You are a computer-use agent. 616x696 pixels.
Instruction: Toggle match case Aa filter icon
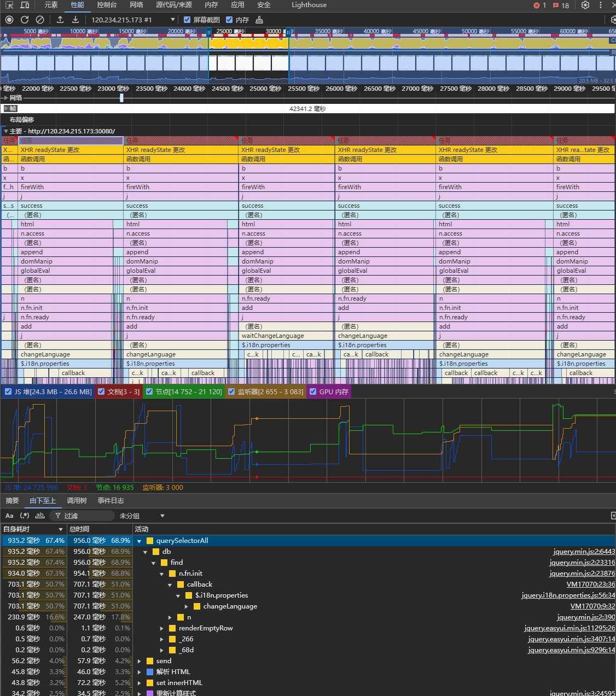point(9,516)
